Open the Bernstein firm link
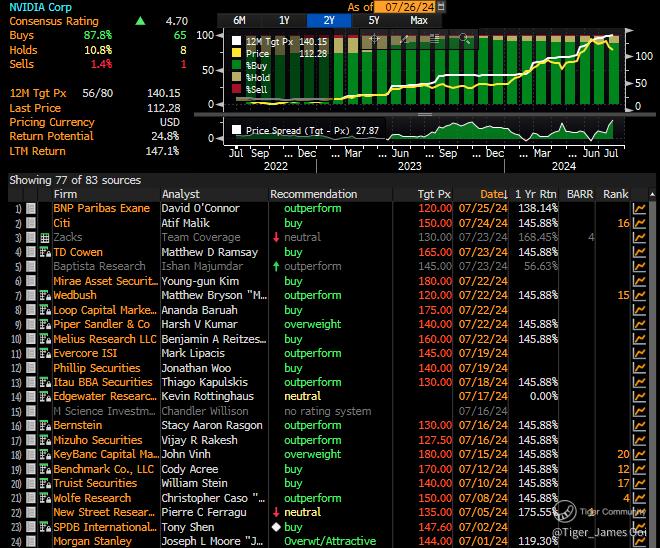This screenshot has height=548, width=660. [77, 425]
